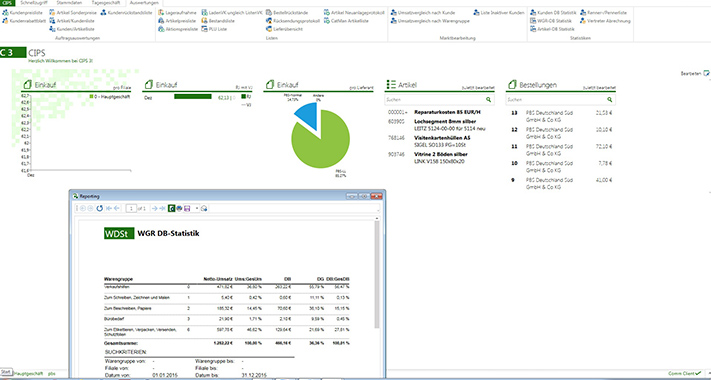Switch to the CIPS tab
This screenshot has height=380, width=711.
(7, 3)
